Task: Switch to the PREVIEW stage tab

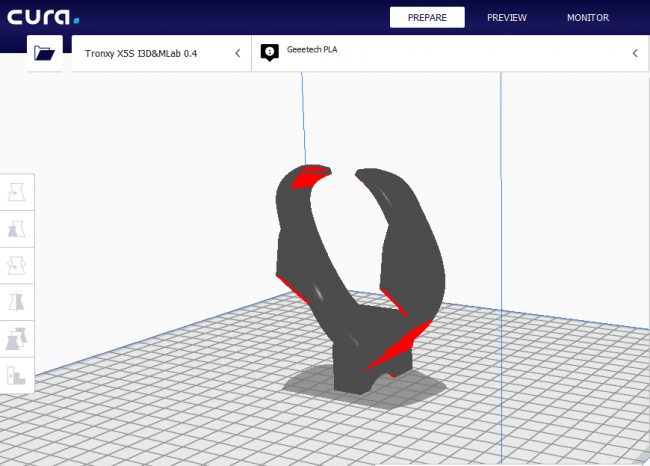Action: click(x=507, y=17)
